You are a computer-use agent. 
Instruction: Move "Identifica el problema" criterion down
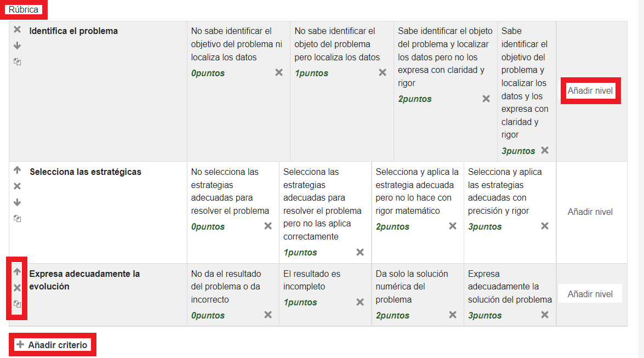tap(17, 46)
